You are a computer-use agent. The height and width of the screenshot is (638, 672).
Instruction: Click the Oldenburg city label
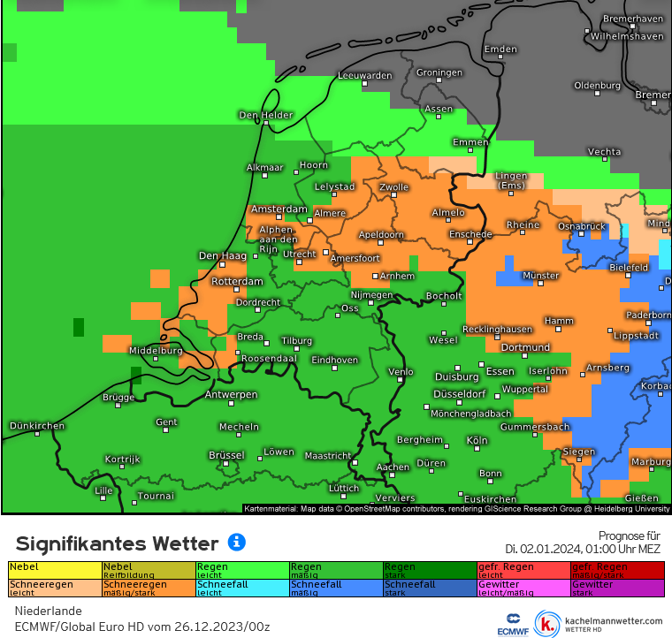[x=598, y=85]
